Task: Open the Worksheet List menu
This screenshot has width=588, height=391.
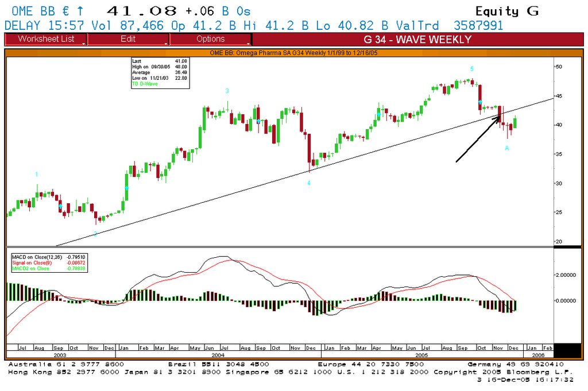Action: pyautogui.click(x=46, y=39)
